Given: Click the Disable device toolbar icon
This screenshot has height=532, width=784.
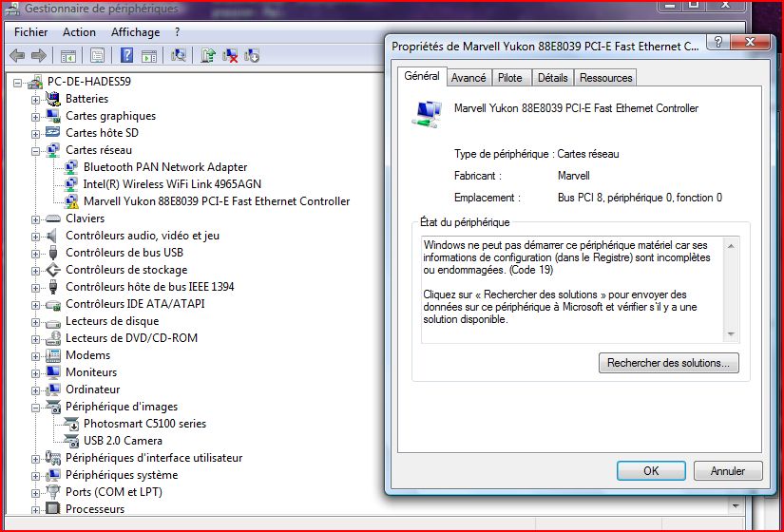Looking at the screenshot, I should tap(252, 55).
